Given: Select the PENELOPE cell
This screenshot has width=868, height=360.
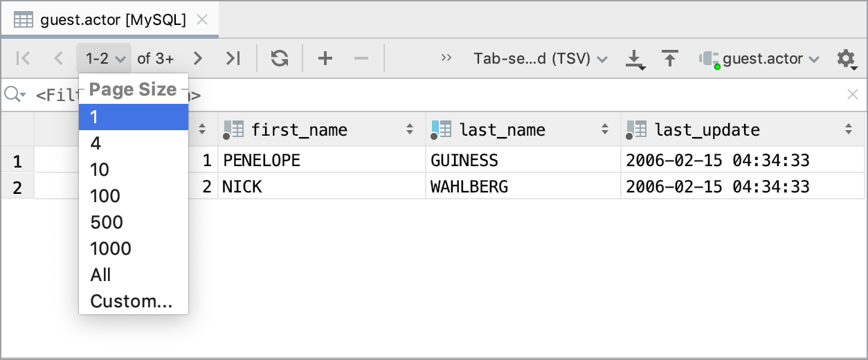Looking at the screenshot, I should (x=262, y=161).
